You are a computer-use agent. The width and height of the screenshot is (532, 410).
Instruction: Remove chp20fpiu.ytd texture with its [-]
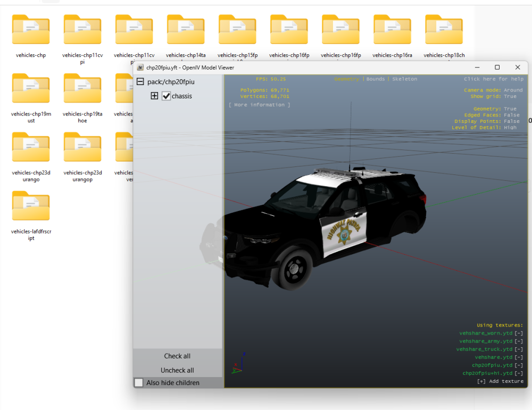tap(519, 365)
